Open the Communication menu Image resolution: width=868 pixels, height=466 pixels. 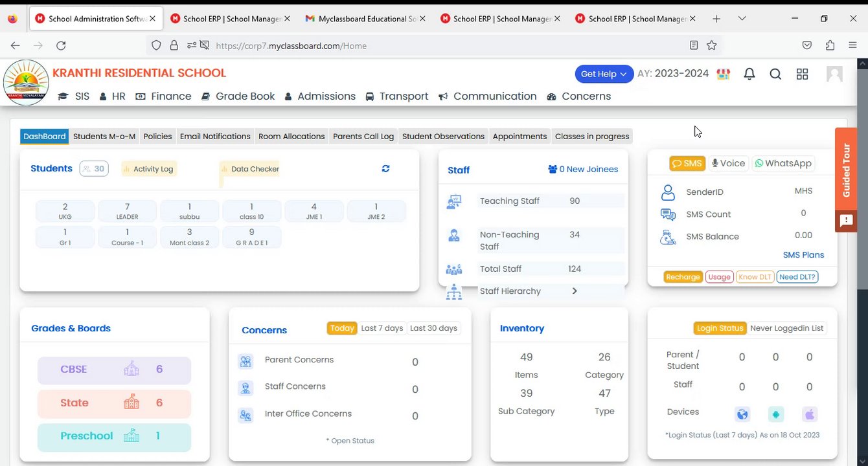point(488,96)
